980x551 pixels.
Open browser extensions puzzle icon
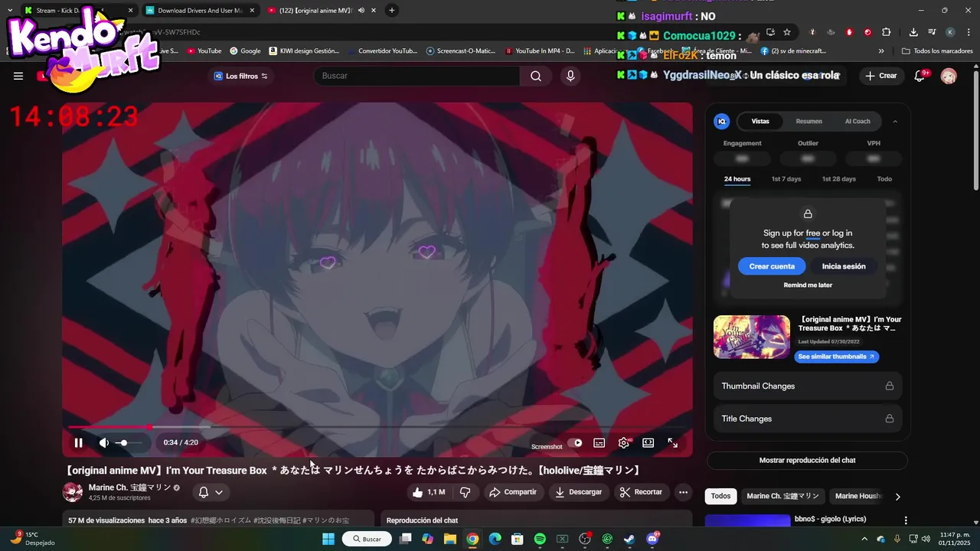[887, 32]
